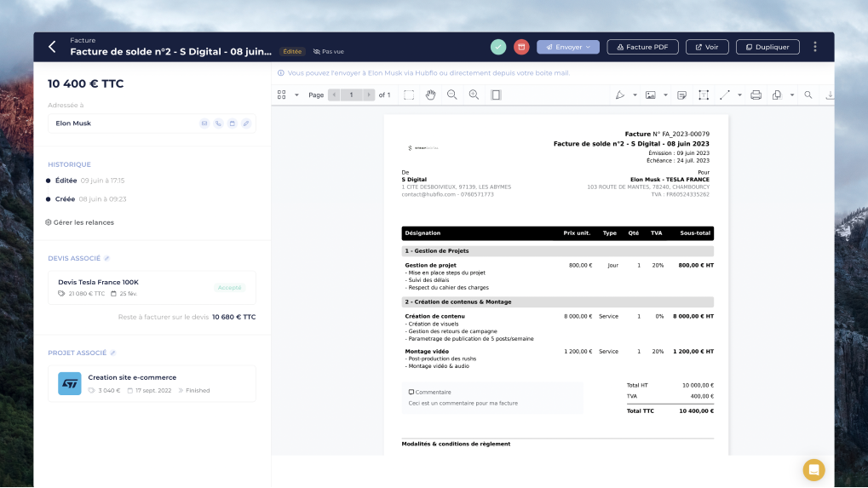The image size is (868, 488).
Task: Select the marquee selection tool
Action: (409, 95)
